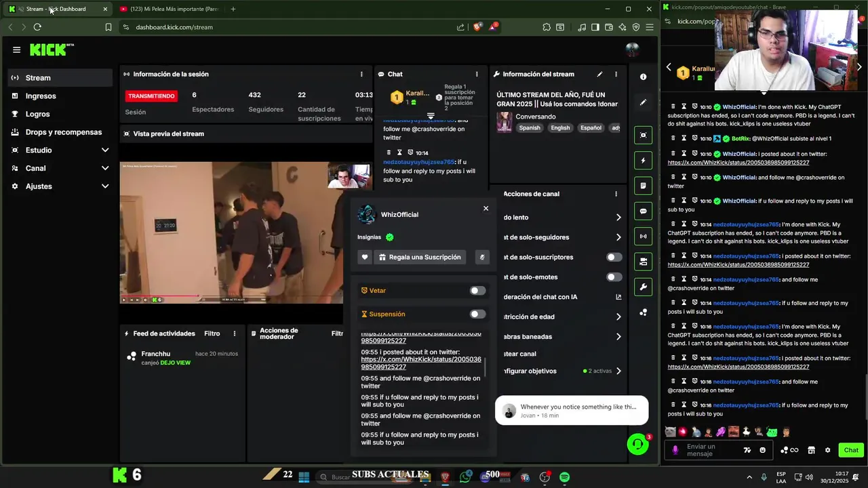Viewport: 868px width, 488px height.
Task: Open moderación del chat con IA external link
Action: click(618, 297)
